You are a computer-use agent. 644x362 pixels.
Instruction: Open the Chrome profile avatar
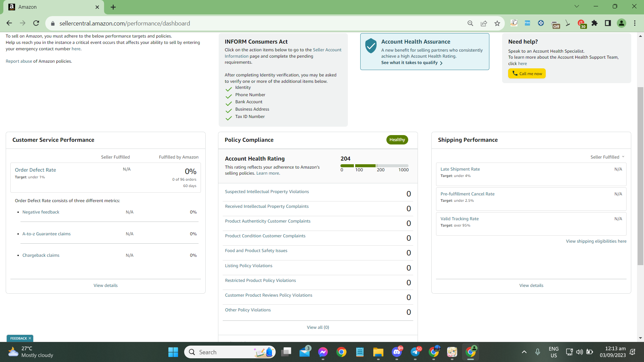click(x=622, y=23)
